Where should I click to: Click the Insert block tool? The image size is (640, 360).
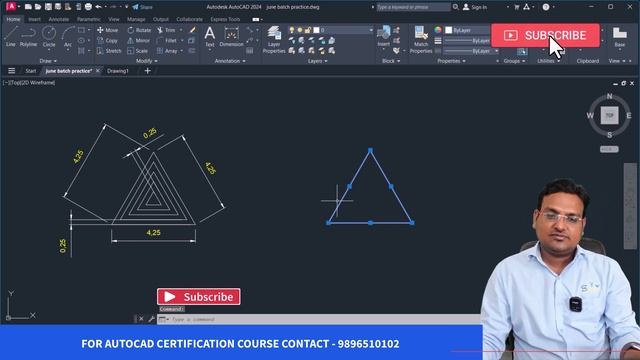click(x=383, y=36)
